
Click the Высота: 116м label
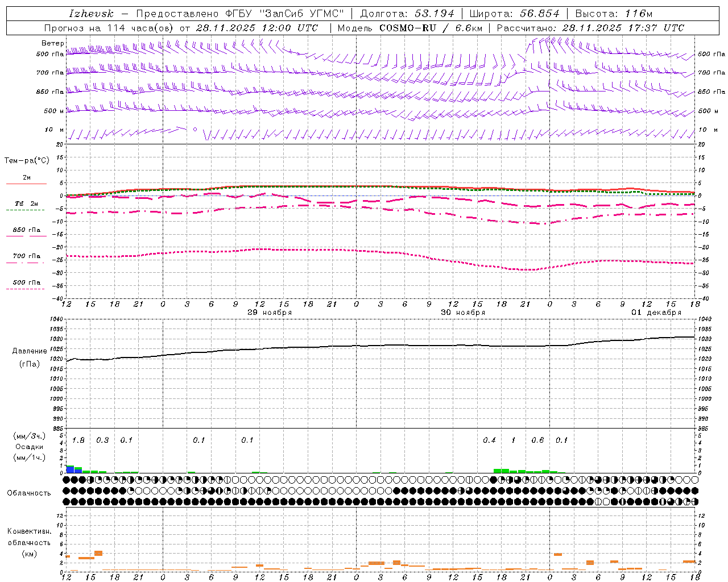pos(614,14)
